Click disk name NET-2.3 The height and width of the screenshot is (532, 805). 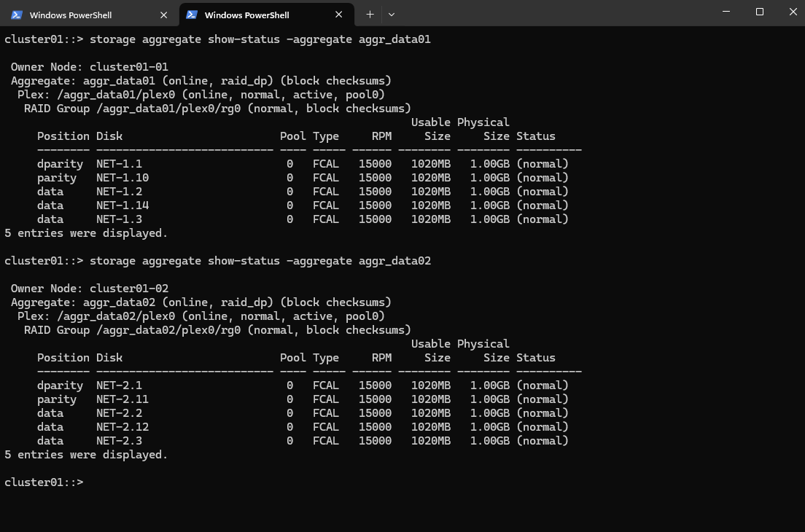tap(119, 441)
